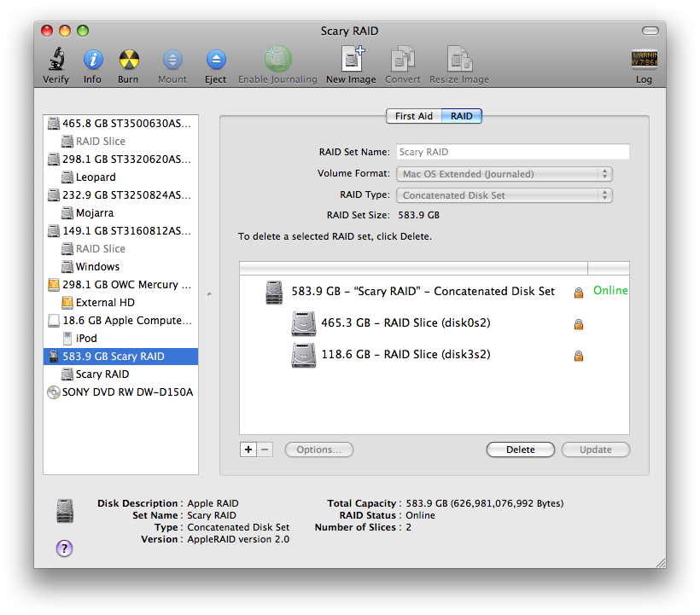Screen dimensions: 700x615
Task: Click the RAID Set Name field
Action: (513, 152)
